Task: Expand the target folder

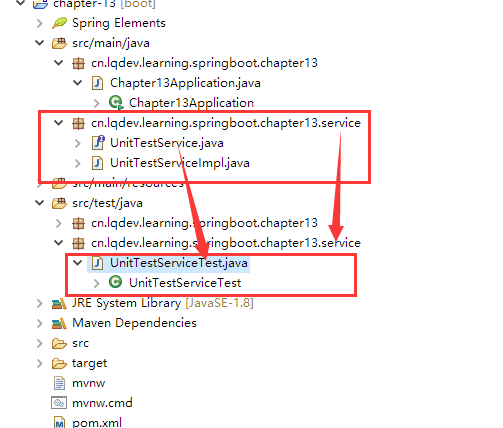Action: [x=40, y=363]
